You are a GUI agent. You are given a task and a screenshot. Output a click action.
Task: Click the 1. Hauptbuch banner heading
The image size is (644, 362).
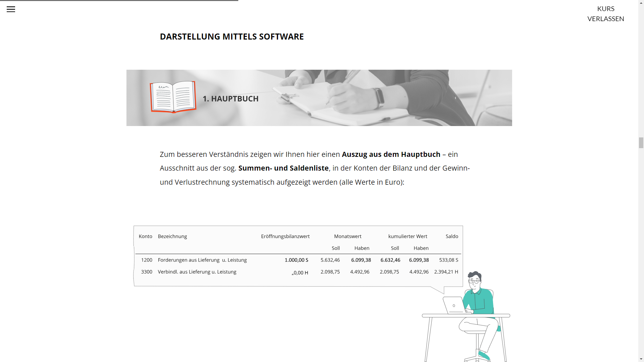click(x=230, y=99)
